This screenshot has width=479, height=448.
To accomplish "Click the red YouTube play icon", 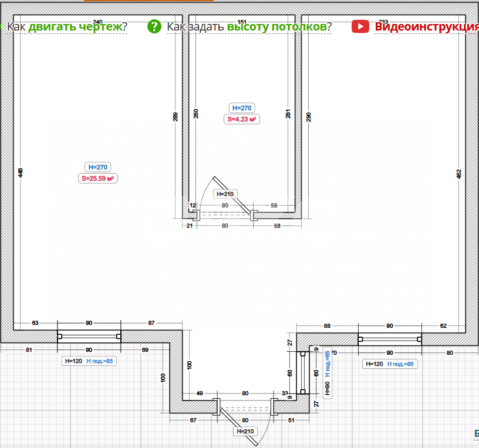I will coord(360,26).
